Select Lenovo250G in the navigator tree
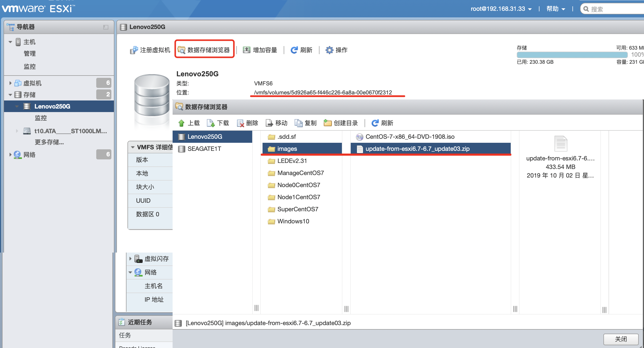This screenshot has height=348, width=644. pos(59,106)
